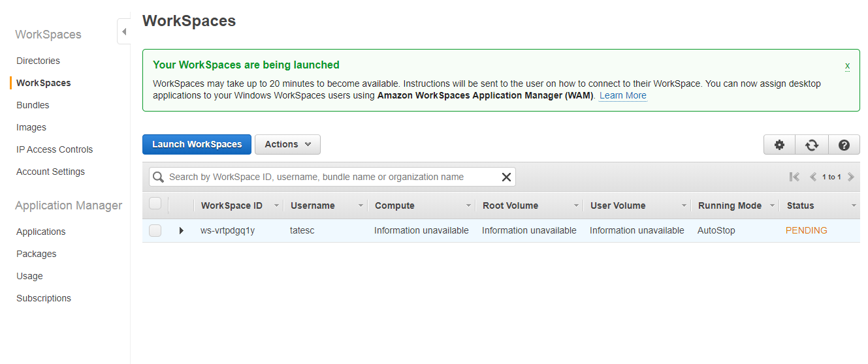The image size is (868, 364).
Task: Open the Bundles sidebar item
Action: [x=33, y=105]
